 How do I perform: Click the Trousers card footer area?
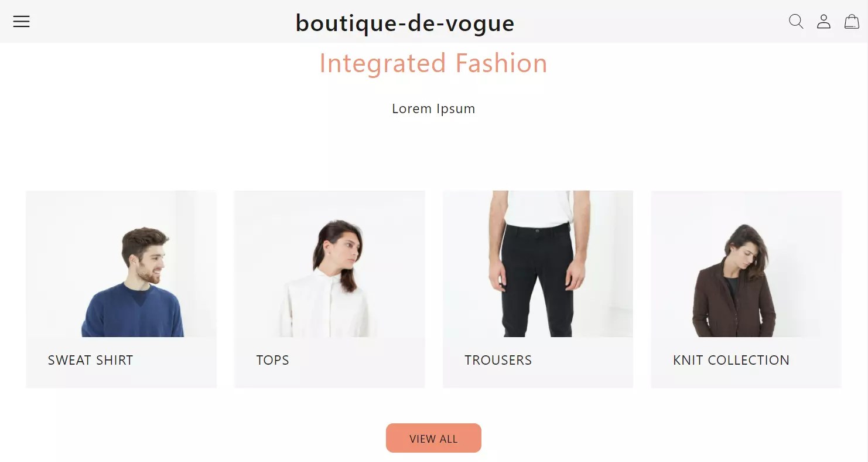(538, 362)
